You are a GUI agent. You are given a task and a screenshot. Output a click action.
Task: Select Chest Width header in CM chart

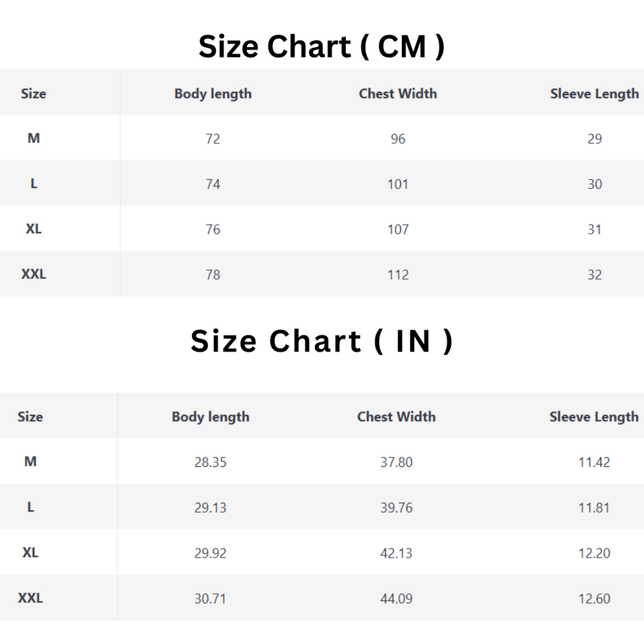pyautogui.click(x=398, y=94)
